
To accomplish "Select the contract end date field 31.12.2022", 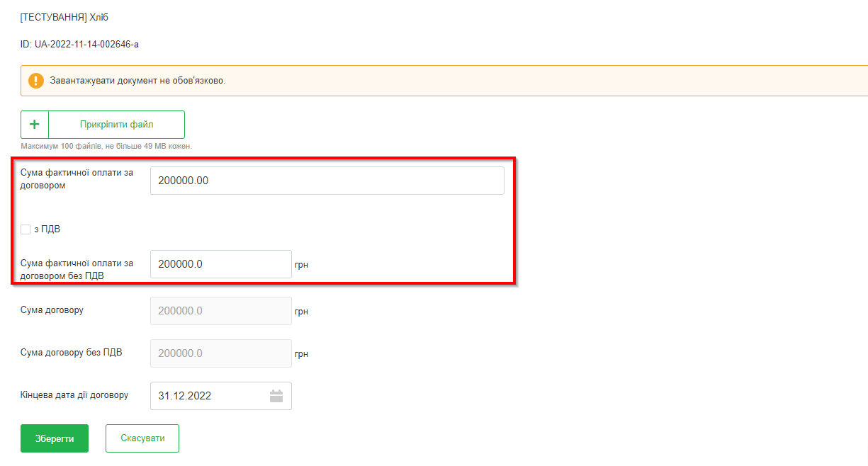I will pos(209,396).
